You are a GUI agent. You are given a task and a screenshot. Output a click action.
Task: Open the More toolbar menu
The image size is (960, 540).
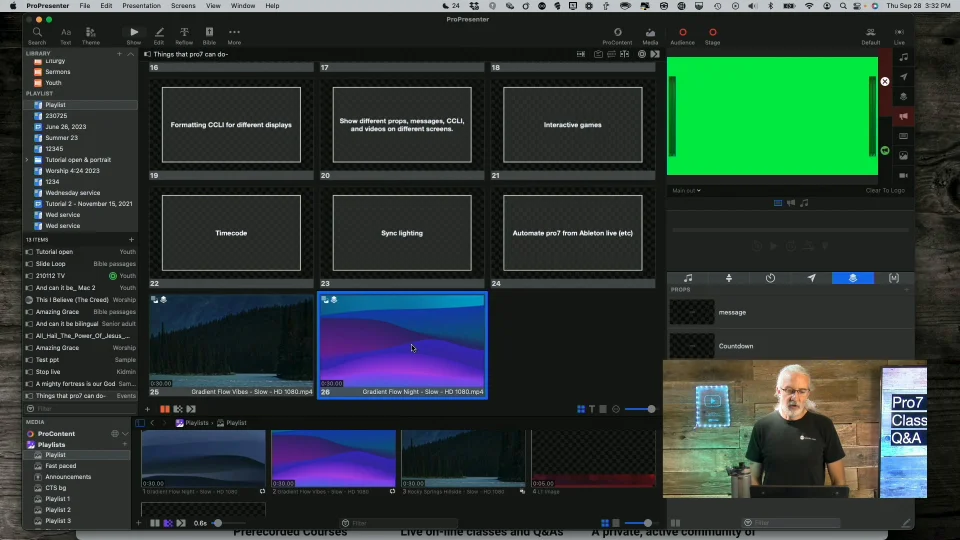[234, 36]
